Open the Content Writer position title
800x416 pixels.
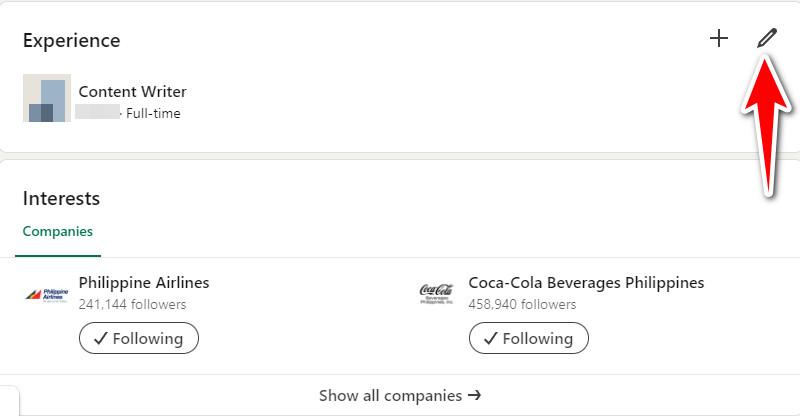click(132, 92)
